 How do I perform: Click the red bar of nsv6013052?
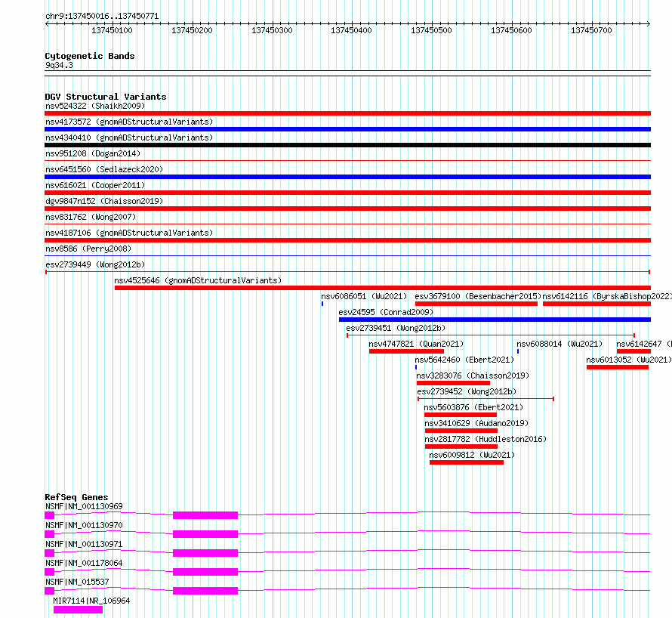point(617,367)
